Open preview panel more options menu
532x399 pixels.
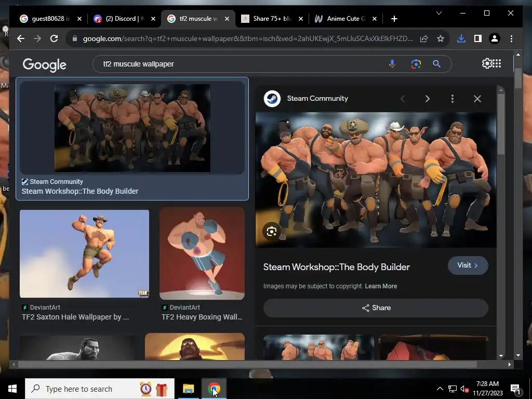[453, 99]
